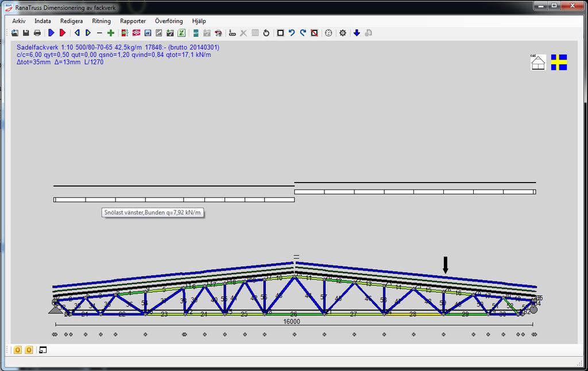Click the circular rotate arrow icon
Screen dimensions: 588x371
(x=266, y=33)
